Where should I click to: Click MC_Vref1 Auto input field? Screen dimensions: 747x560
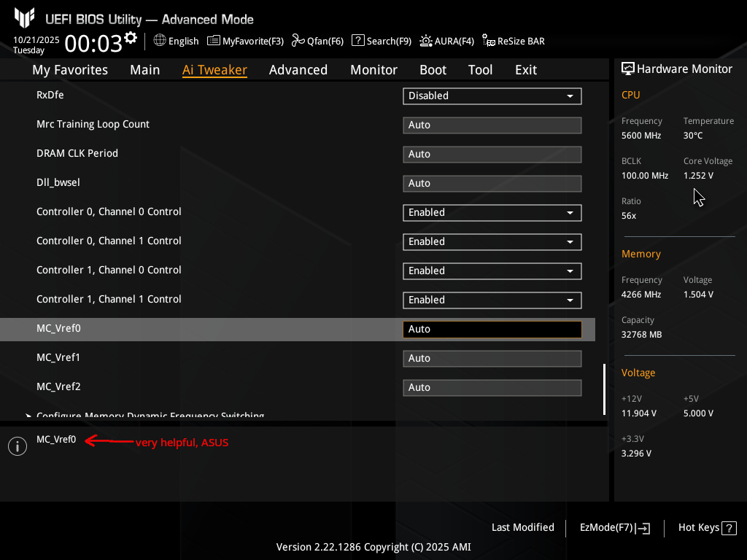pyautogui.click(x=492, y=359)
